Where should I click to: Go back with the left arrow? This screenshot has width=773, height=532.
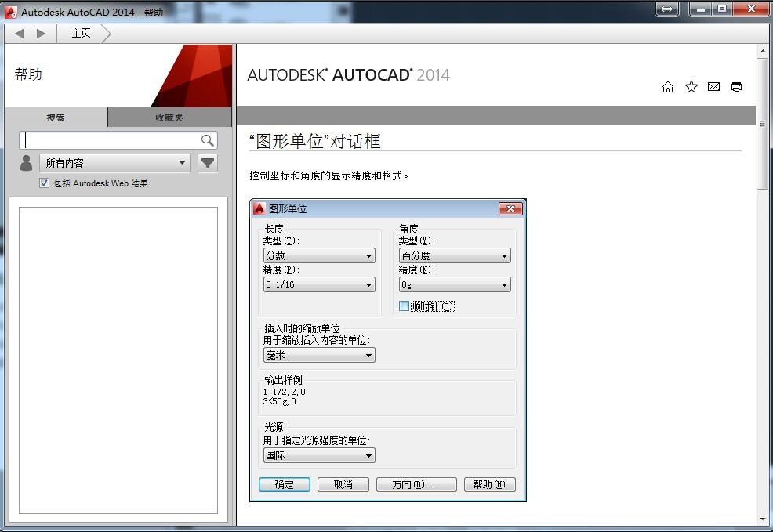[20, 34]
